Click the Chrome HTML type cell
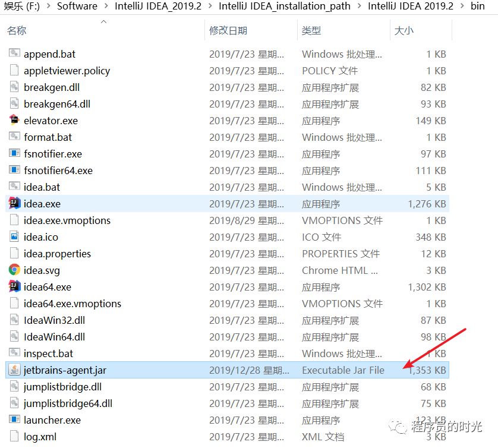Image resolution: width=498 pixels, height=448 pixels. 340,270
